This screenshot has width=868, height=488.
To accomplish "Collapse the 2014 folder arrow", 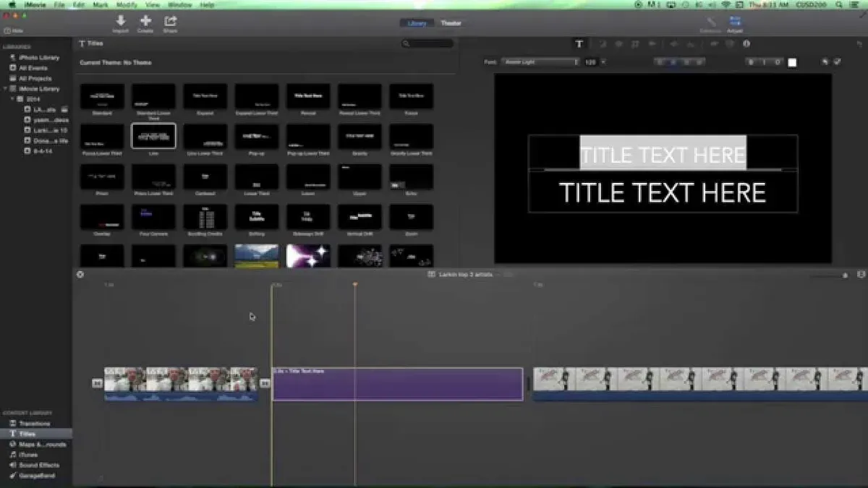I will [x=12, y=99].
